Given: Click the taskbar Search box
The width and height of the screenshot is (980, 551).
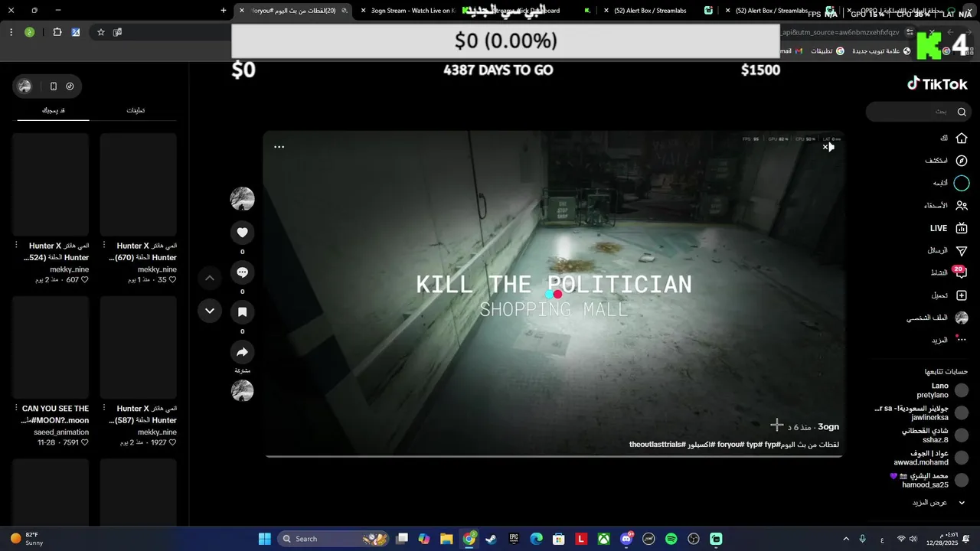Looking at the screenshot, I should pyautogui.click(x=333, y=539).
